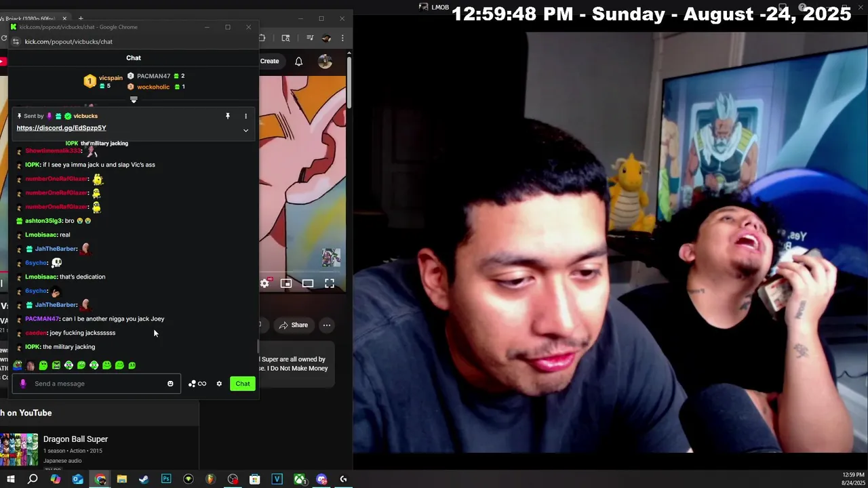Click the Dragon Ball Super title

[x=75, y=439]
